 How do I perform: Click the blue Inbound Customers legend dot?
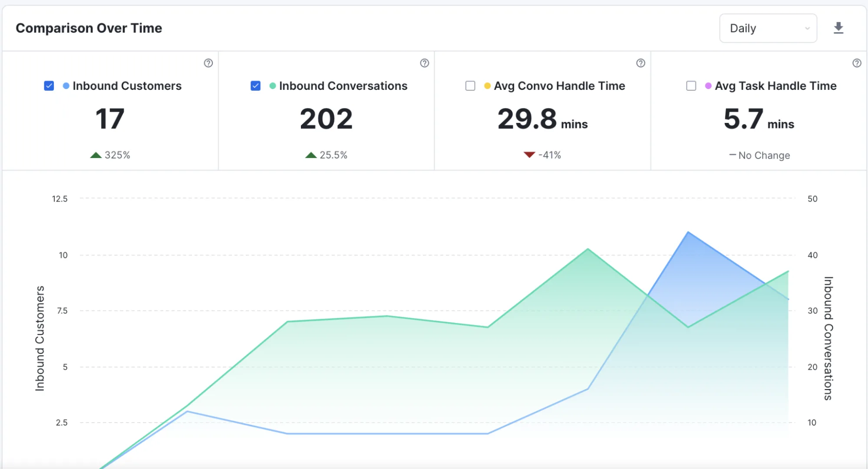(x=66, y=86)
